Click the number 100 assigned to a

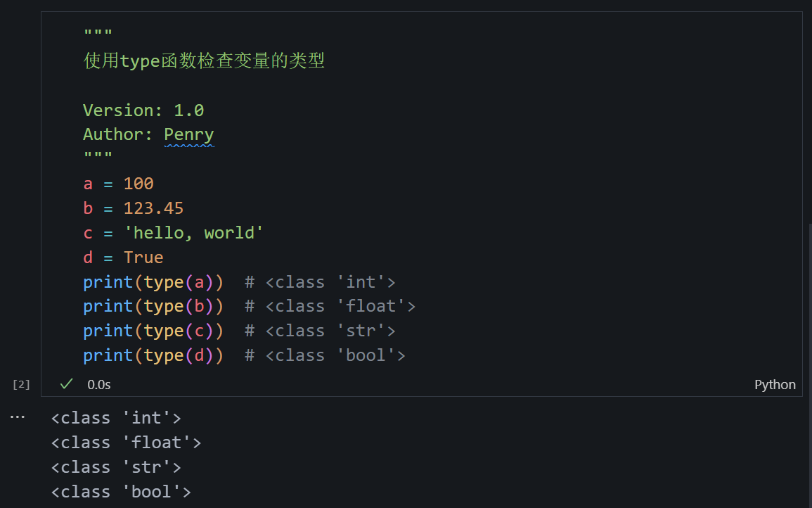click(x=138, y=184)
